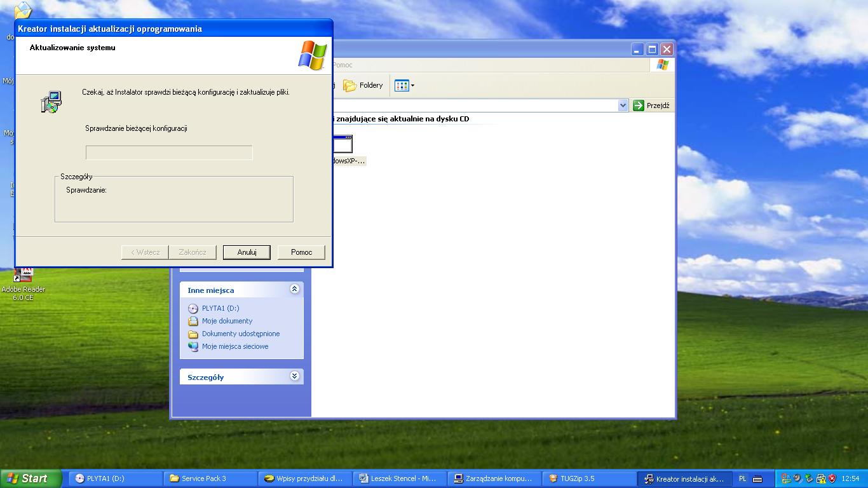Click the green Przejdź arrow icon
This screenshot has width=868, height=488.
(639, 105)
